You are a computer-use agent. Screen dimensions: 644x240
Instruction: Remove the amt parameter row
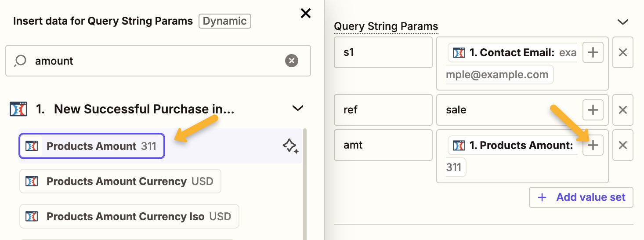(622, 145)
